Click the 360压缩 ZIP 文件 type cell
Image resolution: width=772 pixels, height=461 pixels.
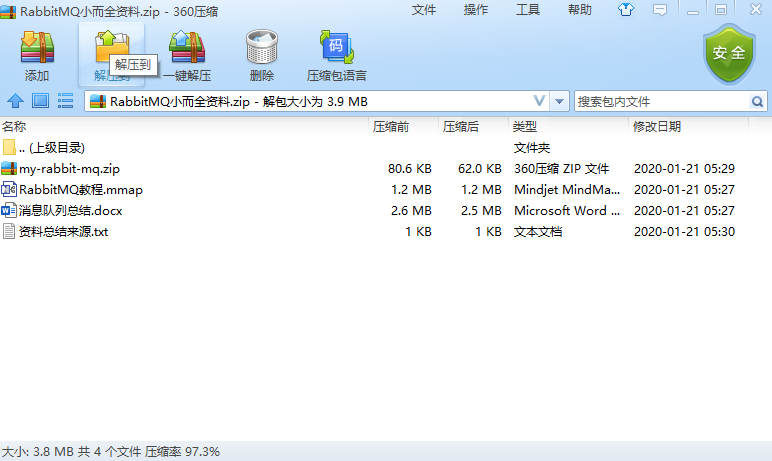tap(562, 168)
